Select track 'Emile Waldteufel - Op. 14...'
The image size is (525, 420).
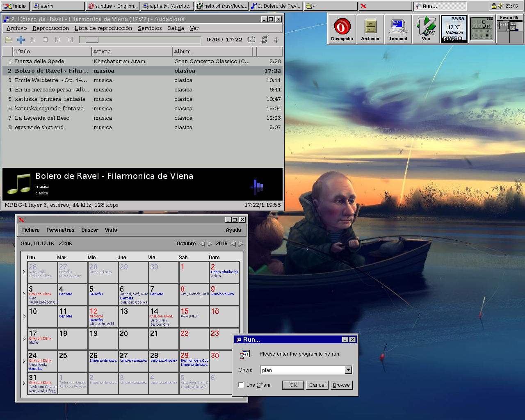(x=142, y=80)
